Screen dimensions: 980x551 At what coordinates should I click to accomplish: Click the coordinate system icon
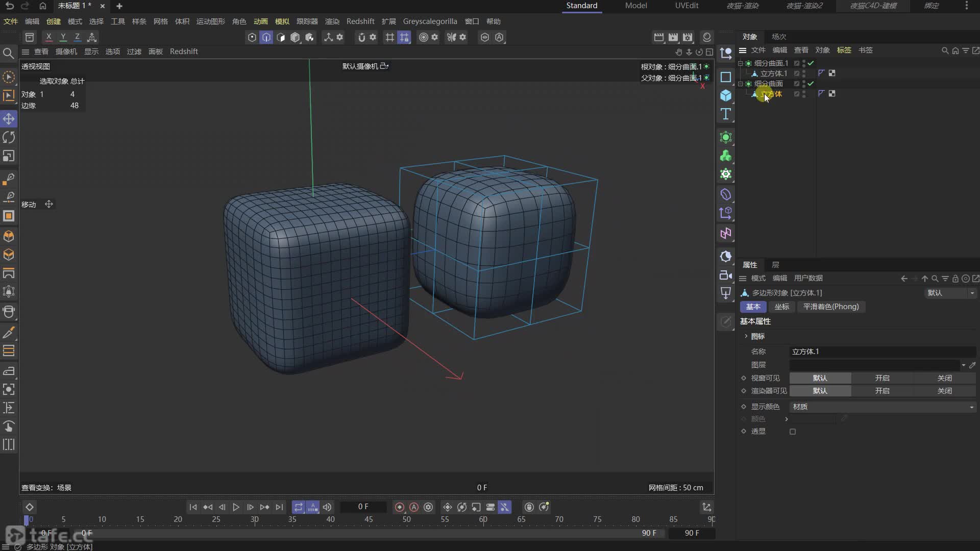coord(92,37)
